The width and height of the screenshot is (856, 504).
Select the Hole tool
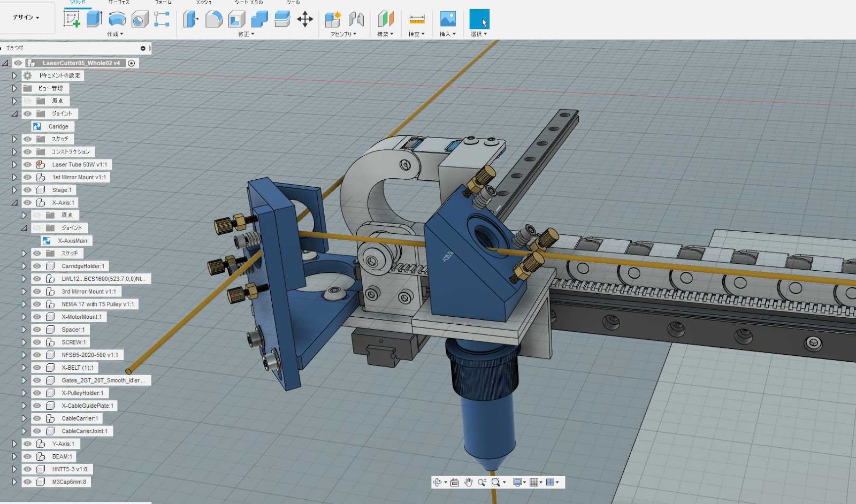(x=140, y=19)
